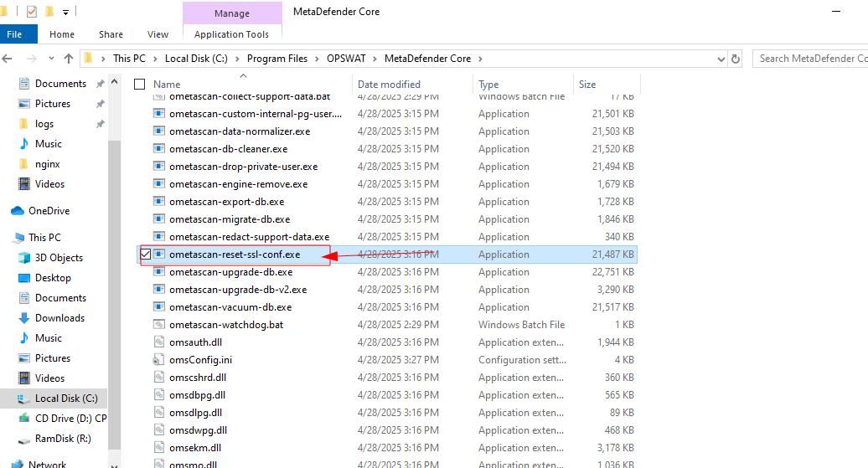The width and height of the screenshot is (868, 468).
Task: Uncheck ometascan-reset-ssl-conf.exe checkbox
Action: click(146, 255)
